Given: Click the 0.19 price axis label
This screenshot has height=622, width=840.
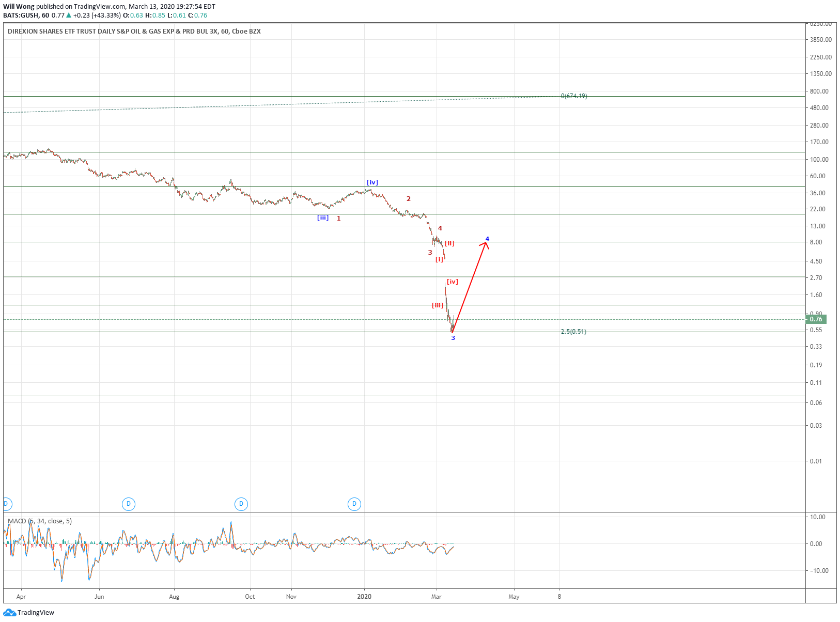Looking at the screenshot, I should 816,365.
